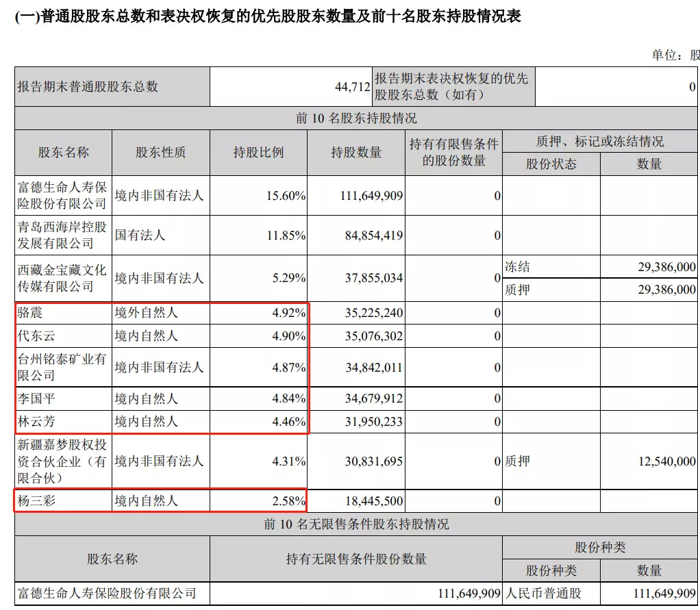Click the 前10名无限售条件股东持股情况 section header
The image size is (700, 610).
click(x=350, y=524)
